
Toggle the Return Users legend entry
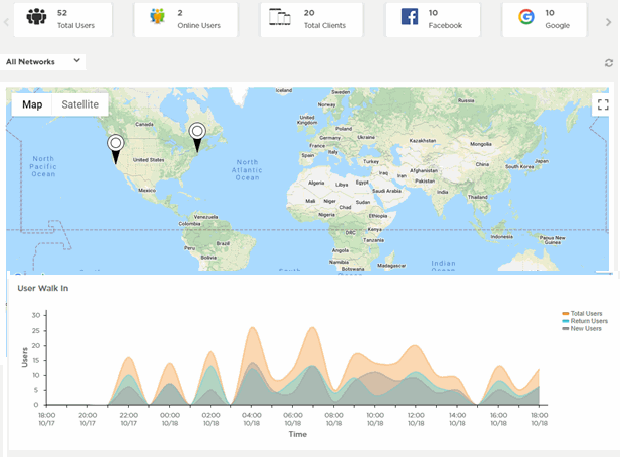click(x=585, y=321)
